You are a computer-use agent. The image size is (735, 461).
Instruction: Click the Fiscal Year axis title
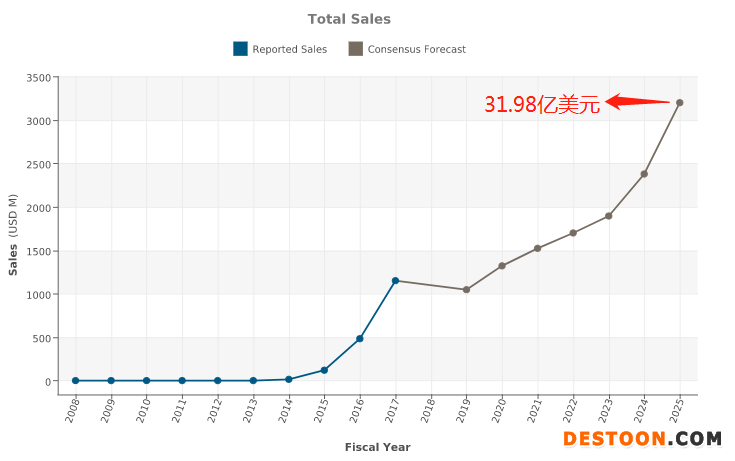coord(377,447)
